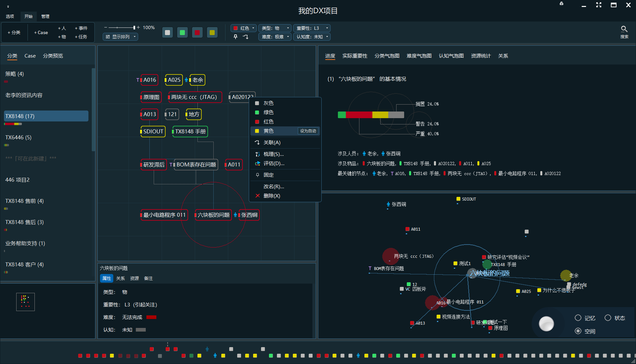This screenshot has height=364, width=636.
Task: Open the 实际重要性 tab
Action: point(355,56)
